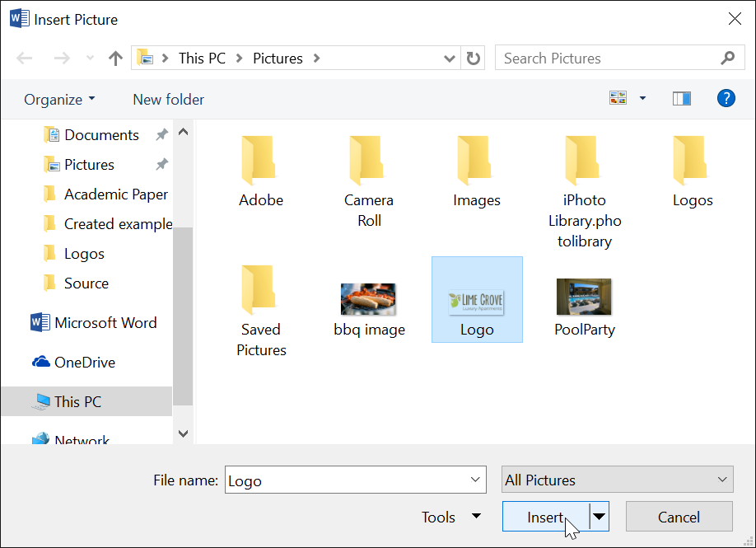Click the large icons view button
The height and width of the screenshot is (548, 756).
coord(618,96)
